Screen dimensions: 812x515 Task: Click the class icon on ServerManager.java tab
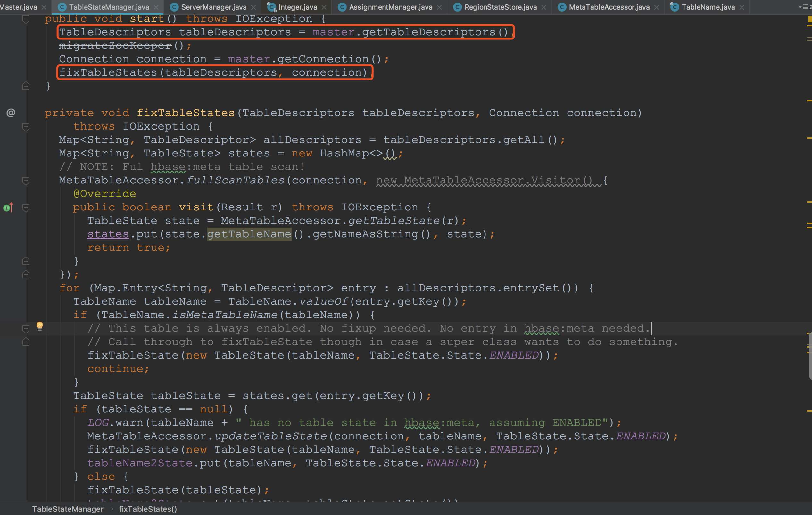174,7
